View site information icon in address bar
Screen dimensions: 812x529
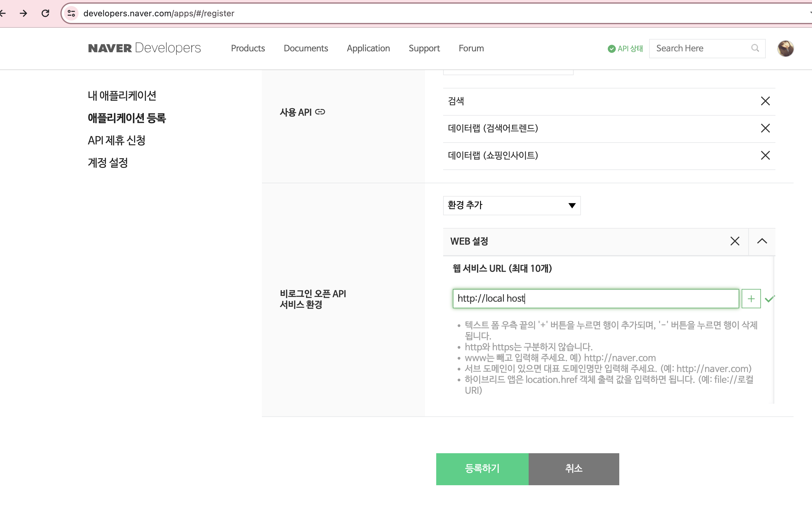[x=71, y=13]
